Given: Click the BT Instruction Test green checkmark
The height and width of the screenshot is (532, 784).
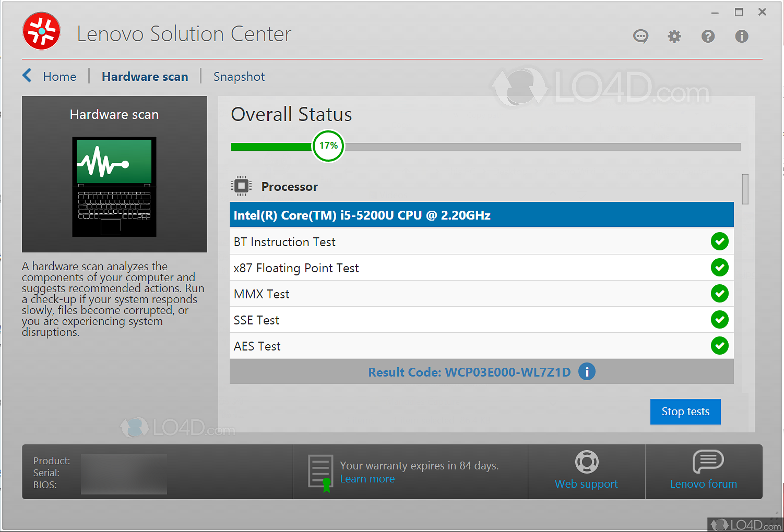Looking at the screenshot, I should click(x=719, y=241).
